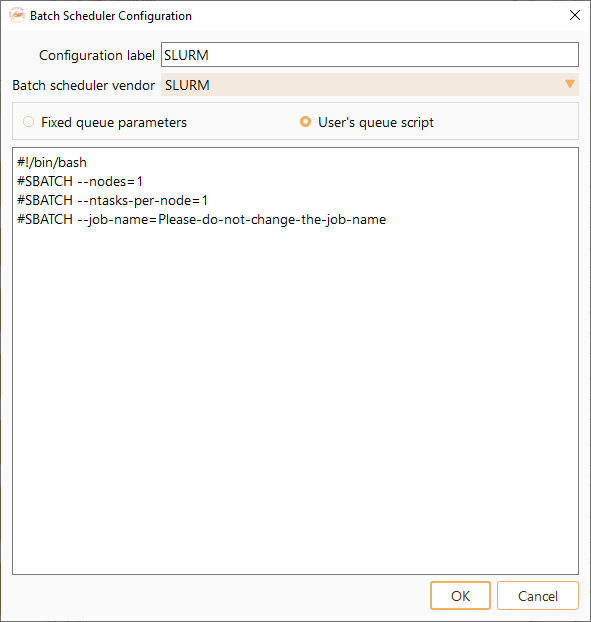The height and width of the screenshot is (622, 591).
Task: Open the Batch scheduler vendor dropdown
Action: (x=370, y=84)
